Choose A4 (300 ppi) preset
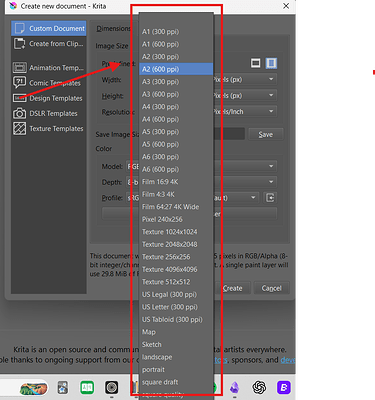This screenshot has width=375, height=400. (x=176, y=107)
